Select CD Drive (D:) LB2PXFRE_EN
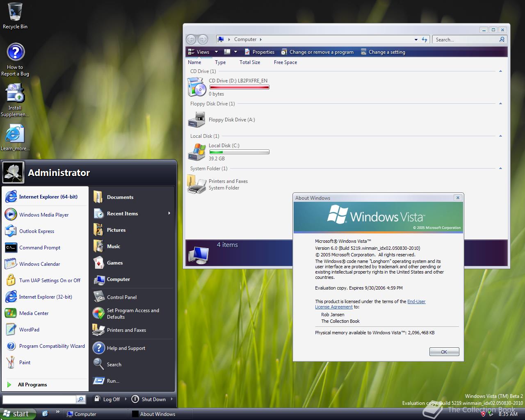The height and width of the screenshot is (420, 525). click(228, 87)
